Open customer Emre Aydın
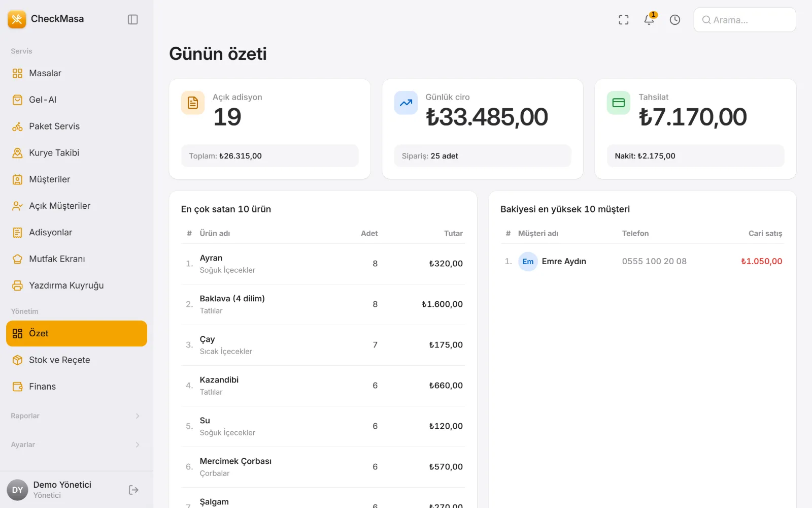Viewport: 812px width, 508px height. [564, 261]
